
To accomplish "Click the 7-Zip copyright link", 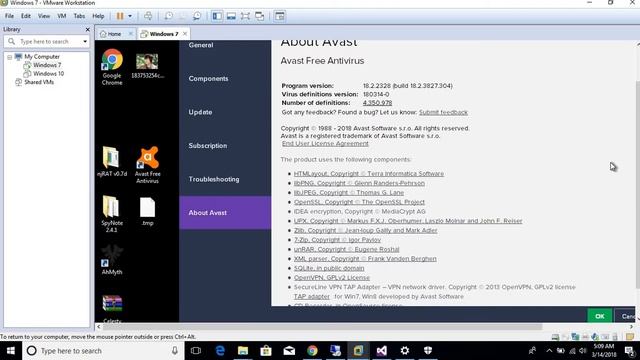I will pos(337,240).
